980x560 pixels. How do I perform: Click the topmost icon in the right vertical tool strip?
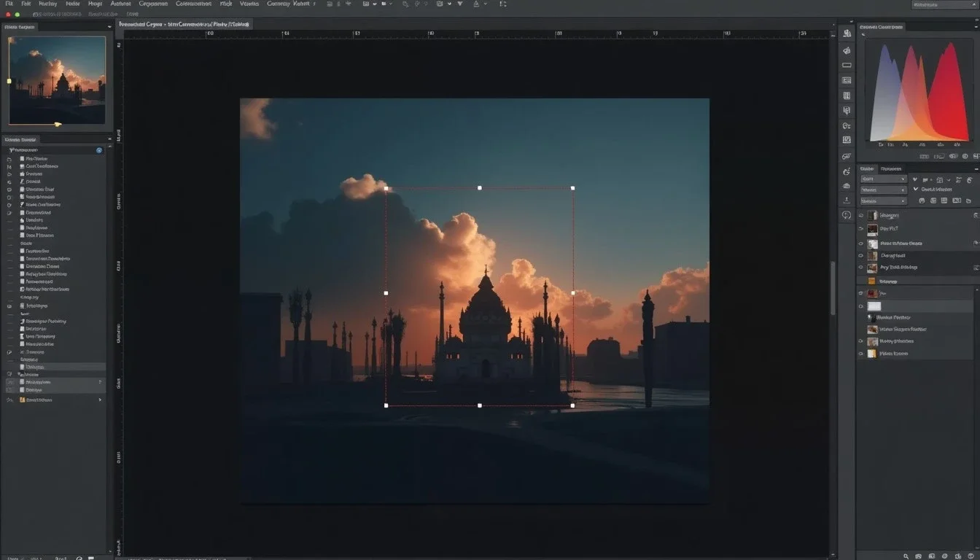click(847, 34)
